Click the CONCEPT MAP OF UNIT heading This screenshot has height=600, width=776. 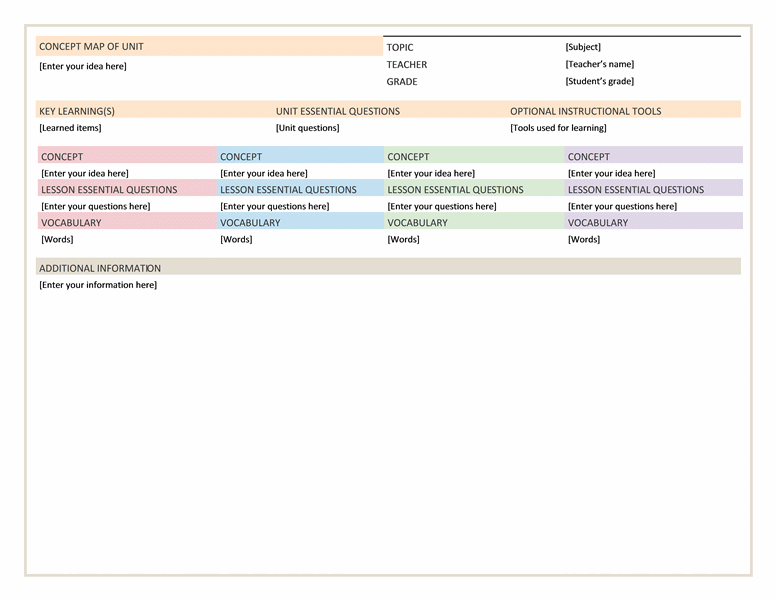(90, 47)
